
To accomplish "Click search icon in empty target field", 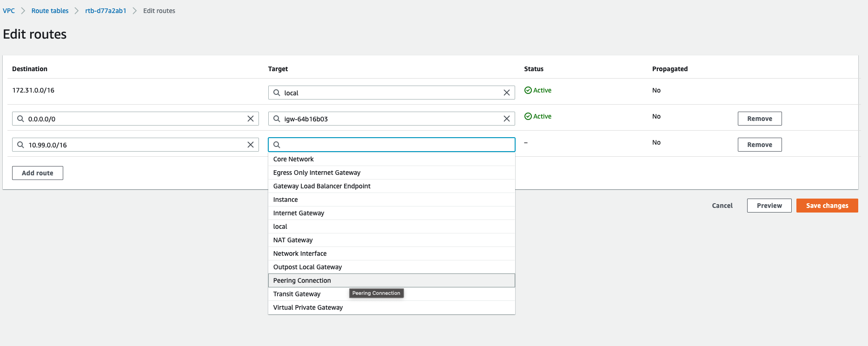I will pyautogui.click(x=277, y=145).
